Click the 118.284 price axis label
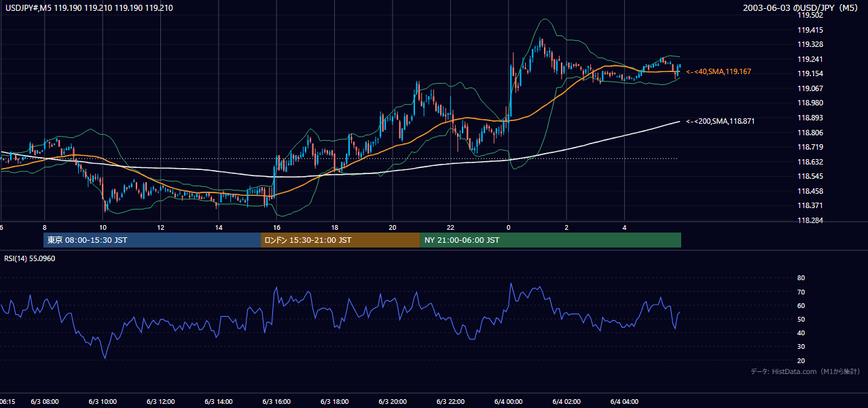Screen dimensions: 868x408 810,220
